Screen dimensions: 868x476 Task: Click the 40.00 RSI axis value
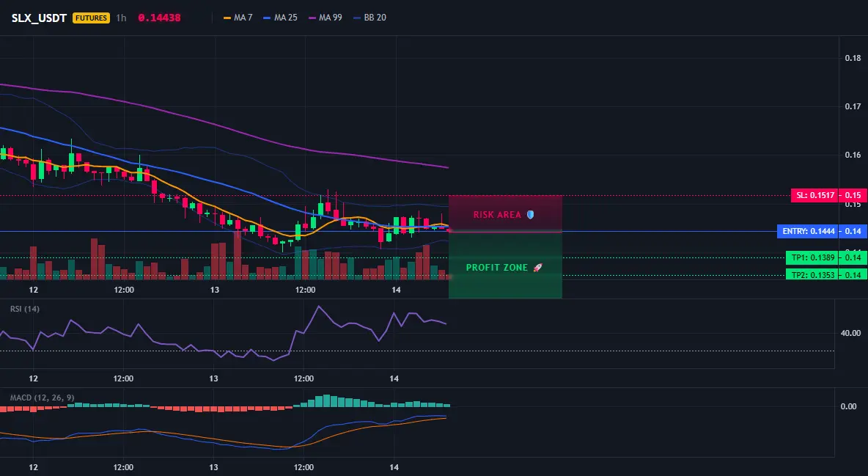coord(851,333)
